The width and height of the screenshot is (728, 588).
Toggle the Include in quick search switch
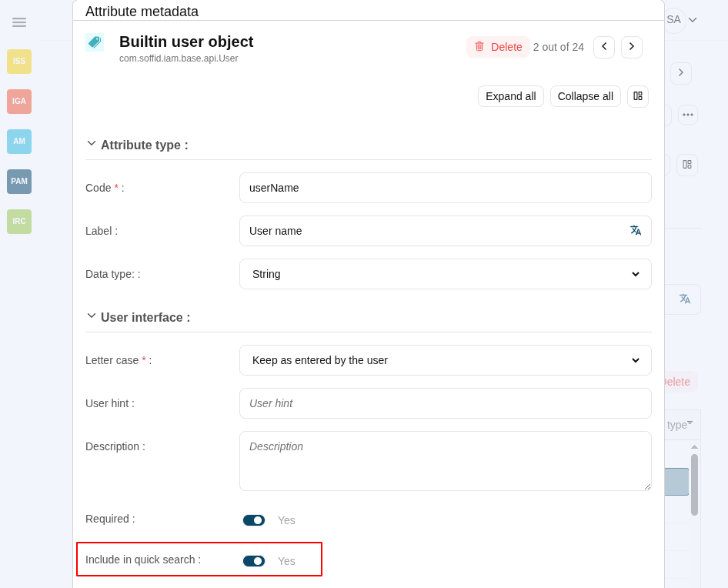[254, 561]
